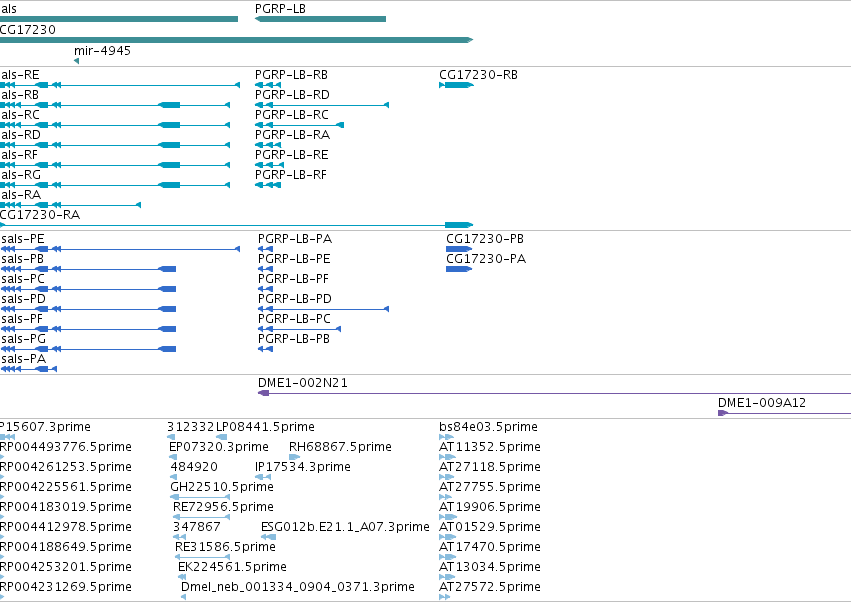The image size is (851, 602).
Task: Click the sals-PA protein label
Action: [x=23, y=359]
